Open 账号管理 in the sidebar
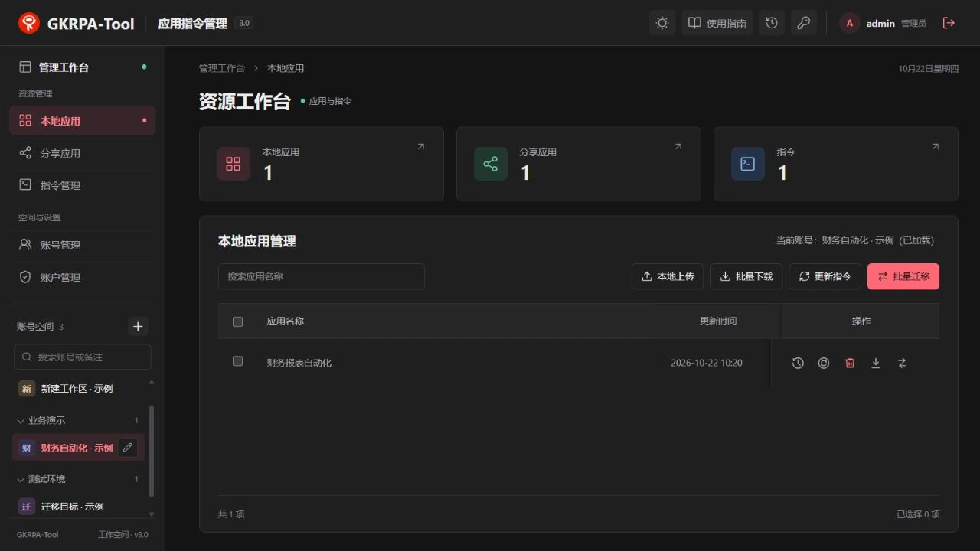The height and width of the screenshot is (551, 980). (x=83, y=245)
